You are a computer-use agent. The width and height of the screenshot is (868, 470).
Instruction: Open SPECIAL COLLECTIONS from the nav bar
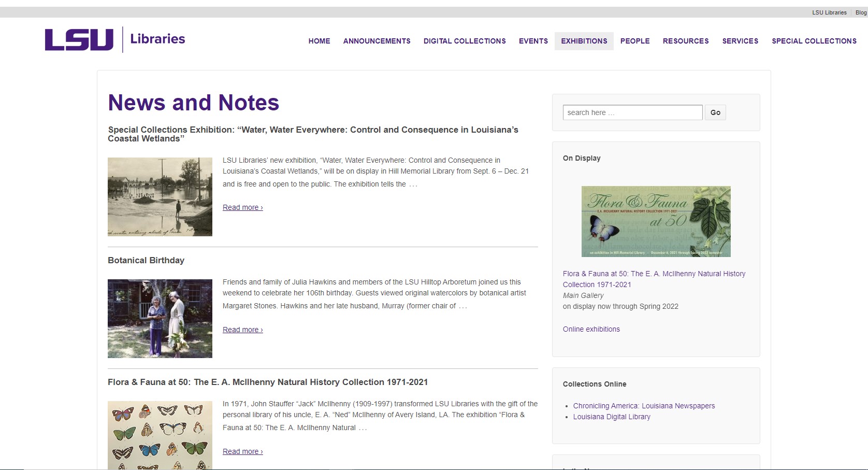coord(814,41)
